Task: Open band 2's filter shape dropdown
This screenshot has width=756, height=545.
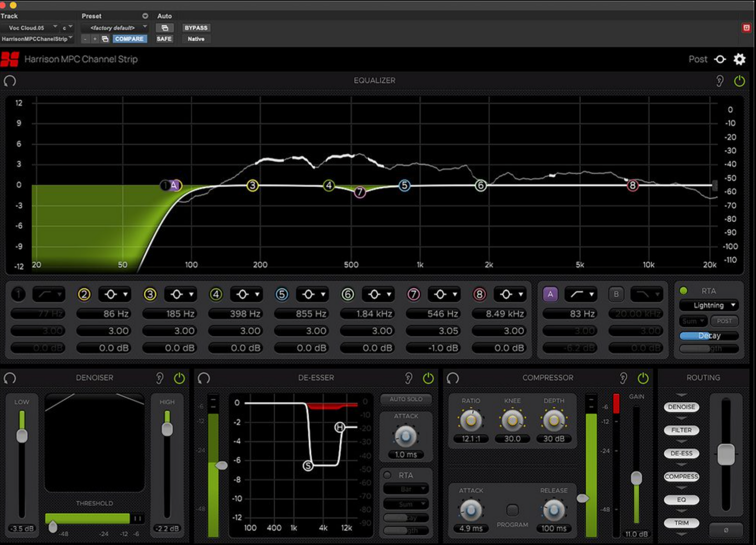Action: click(x=114, y=294)
